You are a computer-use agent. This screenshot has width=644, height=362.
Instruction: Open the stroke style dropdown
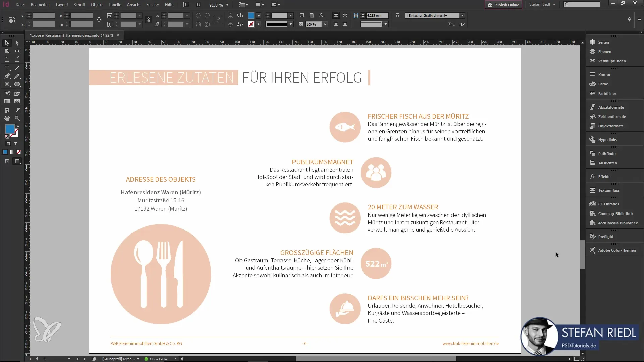[291, 24]
